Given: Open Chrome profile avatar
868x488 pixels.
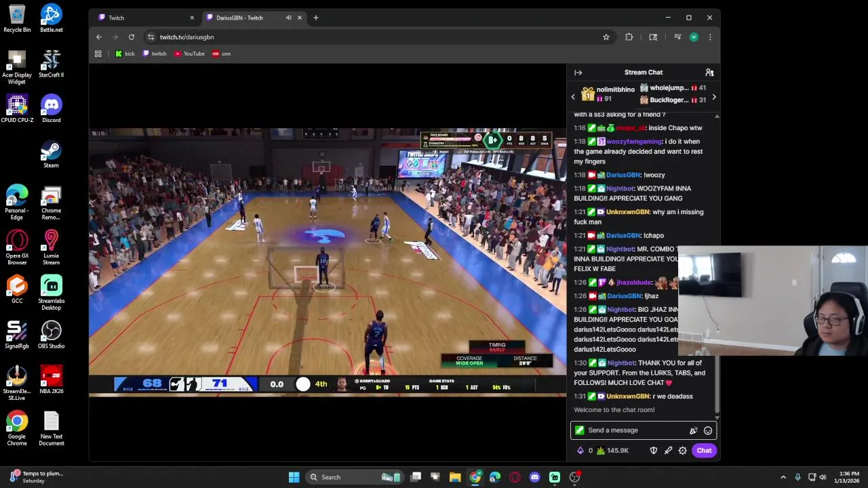Looking at the screenshot, I should (x=694, y=37).
